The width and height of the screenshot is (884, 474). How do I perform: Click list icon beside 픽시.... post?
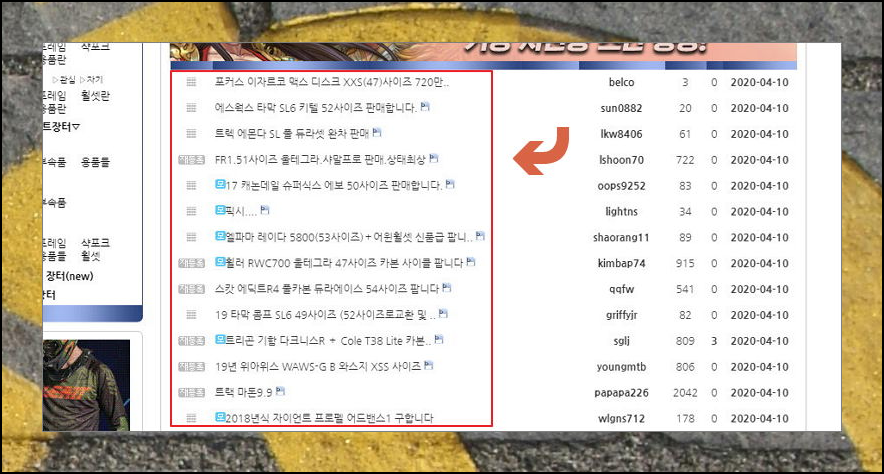191,211
